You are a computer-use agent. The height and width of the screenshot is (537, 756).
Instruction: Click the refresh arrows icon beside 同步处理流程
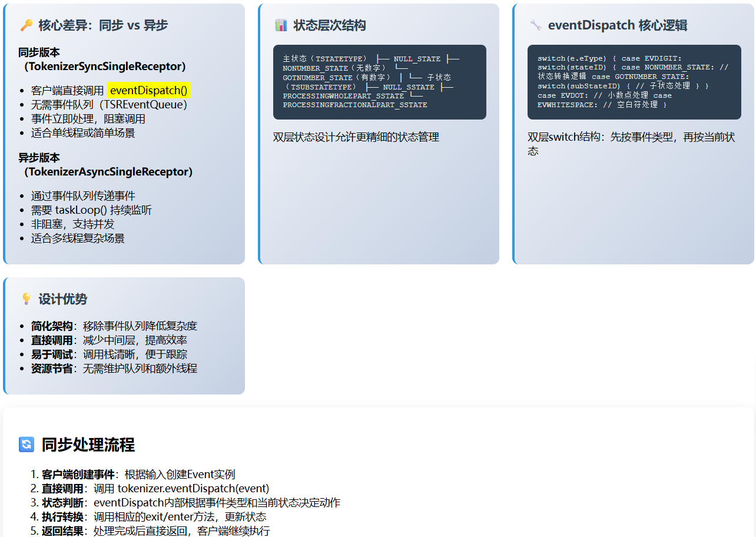click(x=26, y=445)
